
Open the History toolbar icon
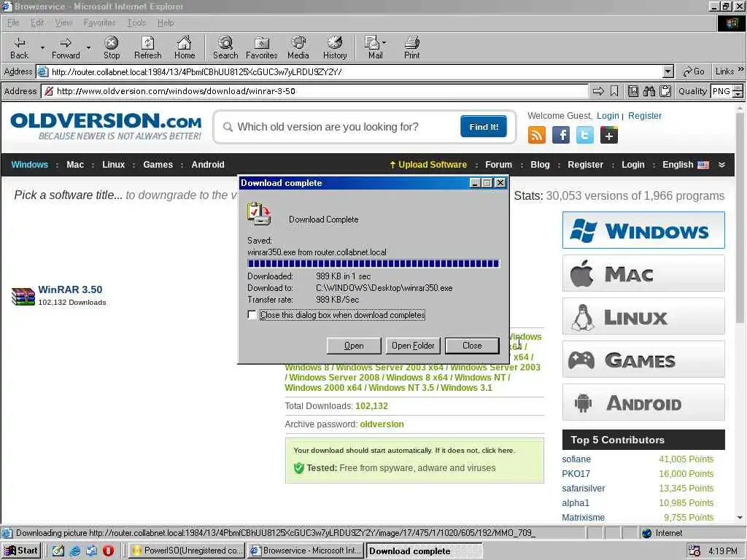click(335, 47)
